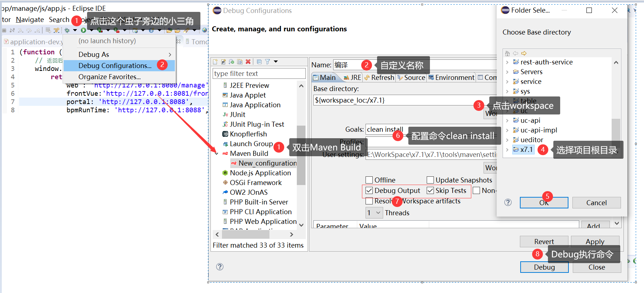Click the Back arrow in Folder Selection
This screenshot has width=644, height=293.
pyautogui.click(x=516, y=53)
